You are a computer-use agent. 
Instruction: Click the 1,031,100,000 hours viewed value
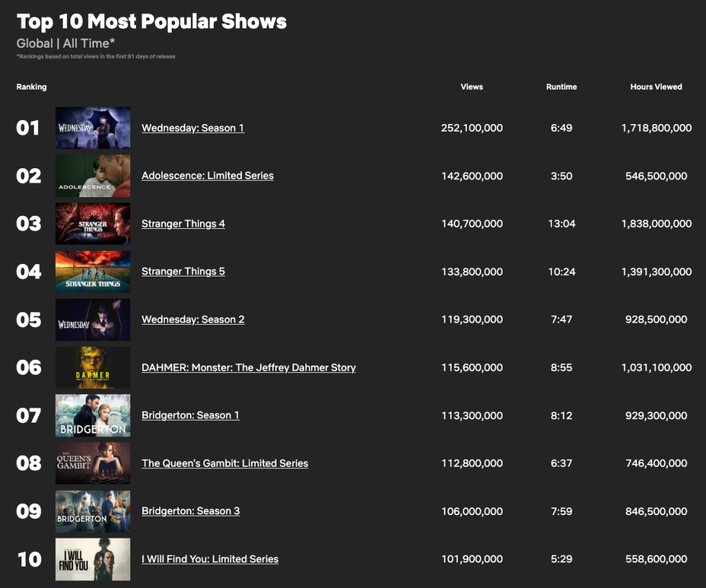[x=656, y=368]
